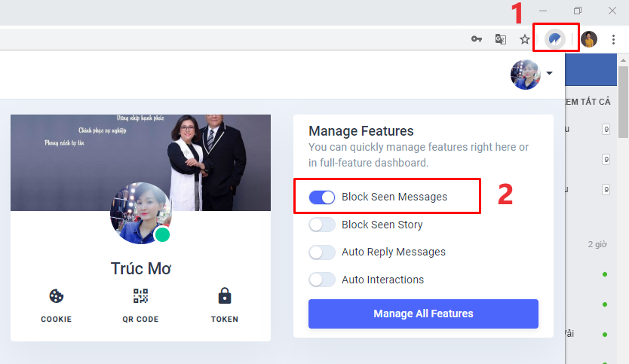
Task: Expand the account dropdown arrow
Action: [550, 73]
